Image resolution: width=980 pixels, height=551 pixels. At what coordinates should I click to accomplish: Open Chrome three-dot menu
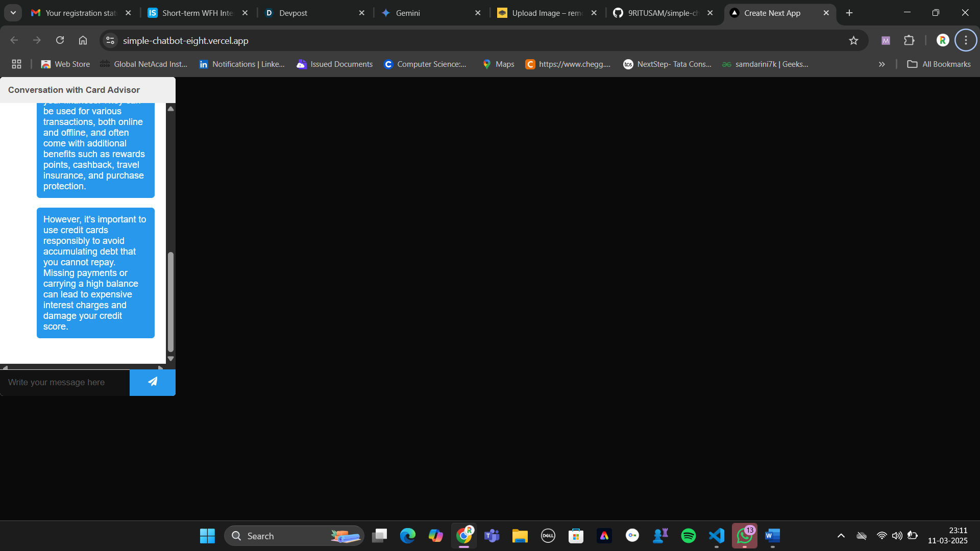966,40
